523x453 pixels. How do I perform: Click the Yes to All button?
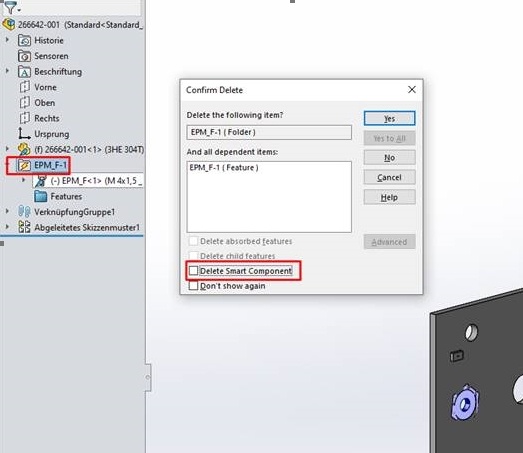click(389, 138)
